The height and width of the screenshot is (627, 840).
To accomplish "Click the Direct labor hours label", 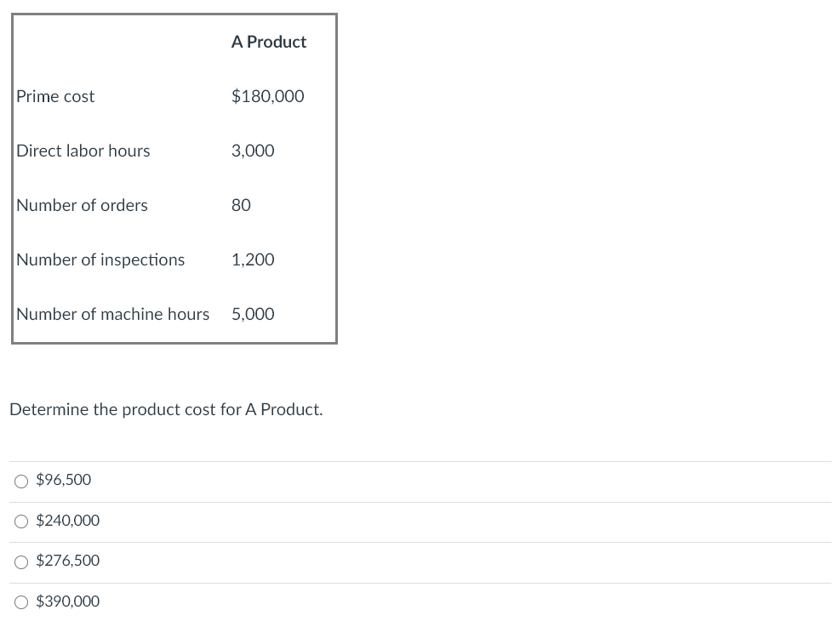I will (x=83, y=151).
